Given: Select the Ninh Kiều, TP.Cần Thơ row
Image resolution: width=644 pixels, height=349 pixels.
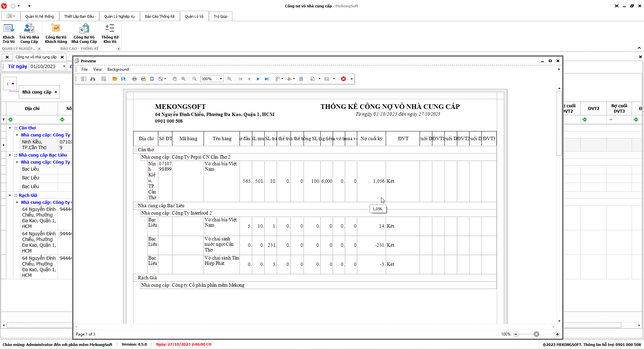Looking at the screenshot, I should tap(39, 145).
